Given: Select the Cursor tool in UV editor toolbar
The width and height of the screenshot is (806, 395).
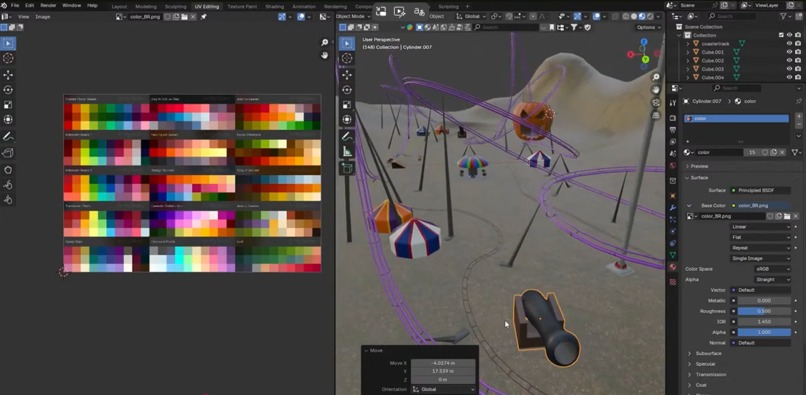Looking at the screenshot, I should click(x=8, y=58).
